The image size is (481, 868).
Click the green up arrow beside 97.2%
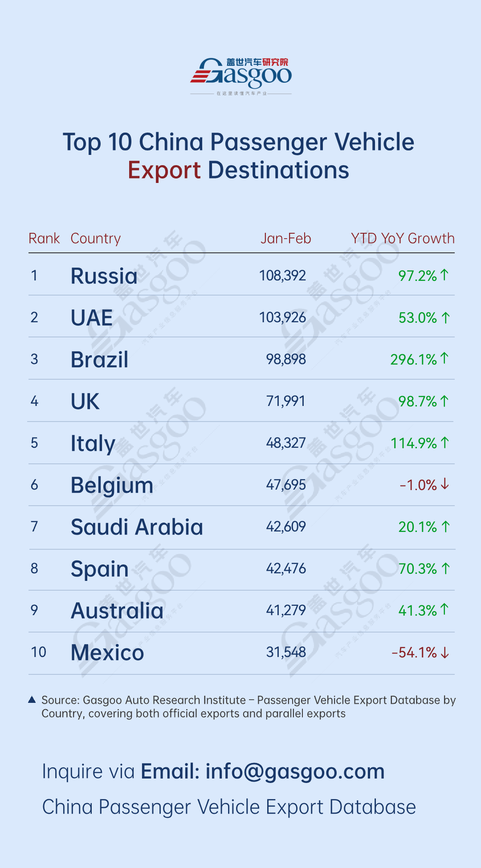coord(444,275)
